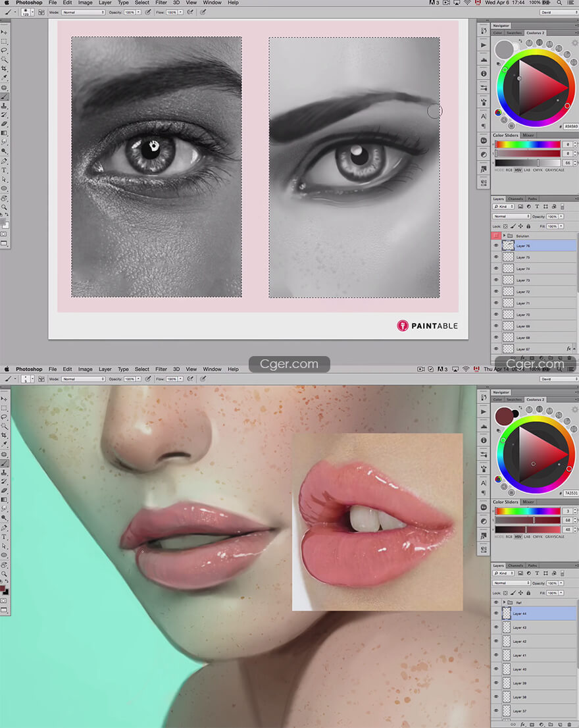This screenshot has width=579, height=728.
Task: Hide Layer 72 using its eye icon
Action: coord(496,292)
